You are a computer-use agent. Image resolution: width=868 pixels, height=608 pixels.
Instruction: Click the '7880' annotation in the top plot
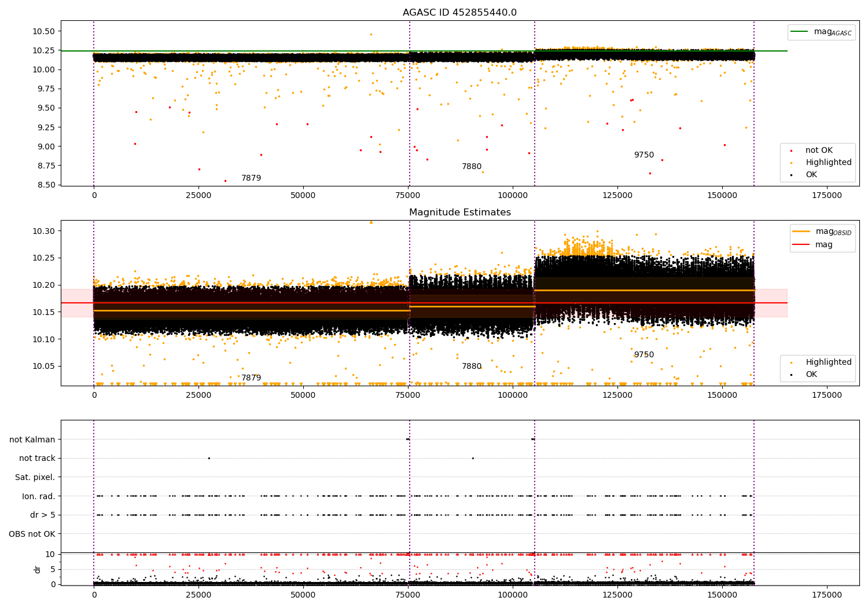472,167
